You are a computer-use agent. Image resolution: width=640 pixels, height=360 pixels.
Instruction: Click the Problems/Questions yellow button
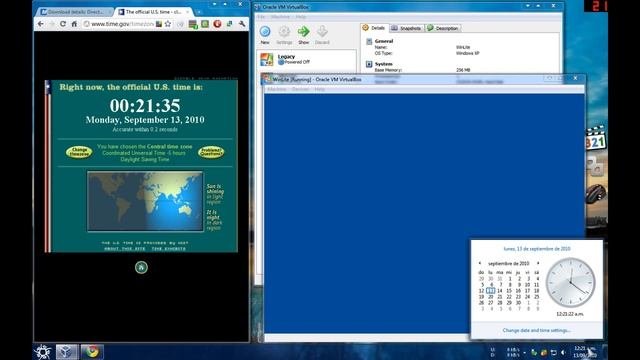[211, 152]
